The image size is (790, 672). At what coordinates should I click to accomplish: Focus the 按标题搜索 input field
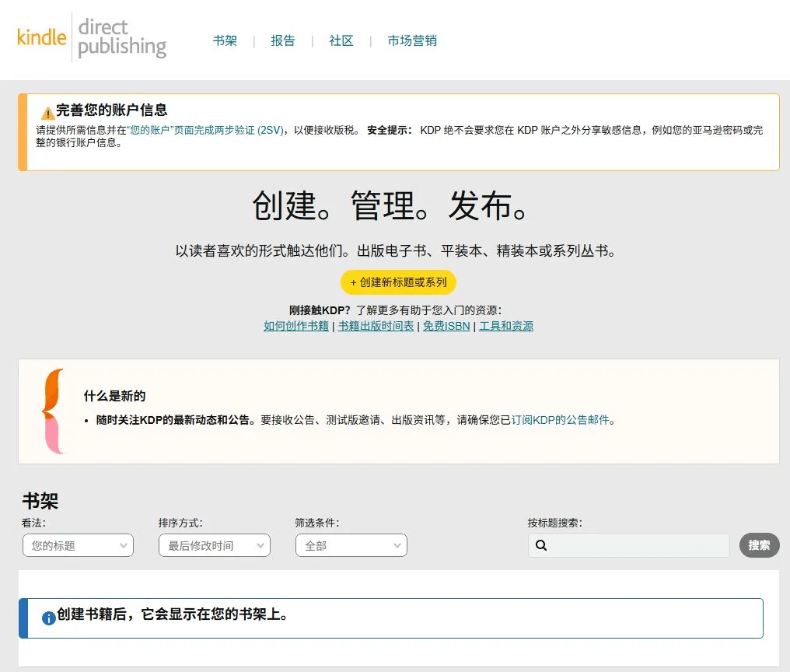click(629, 545)
